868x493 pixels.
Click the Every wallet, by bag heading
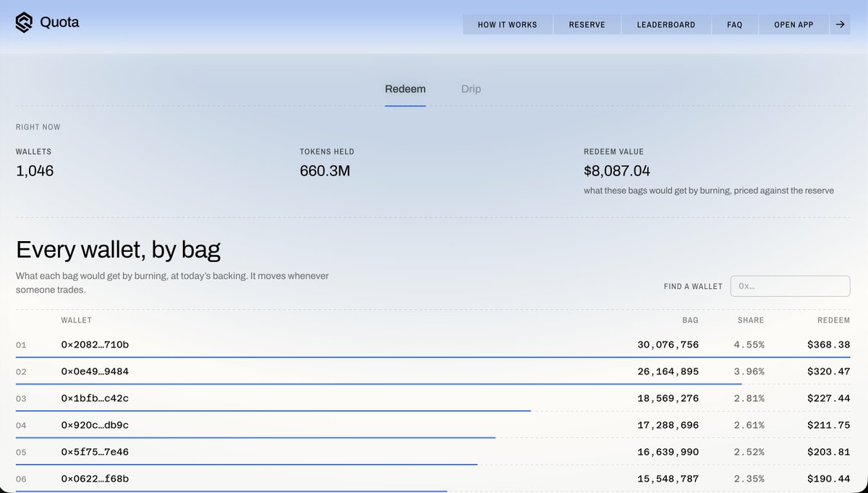(x=118, y=250)
